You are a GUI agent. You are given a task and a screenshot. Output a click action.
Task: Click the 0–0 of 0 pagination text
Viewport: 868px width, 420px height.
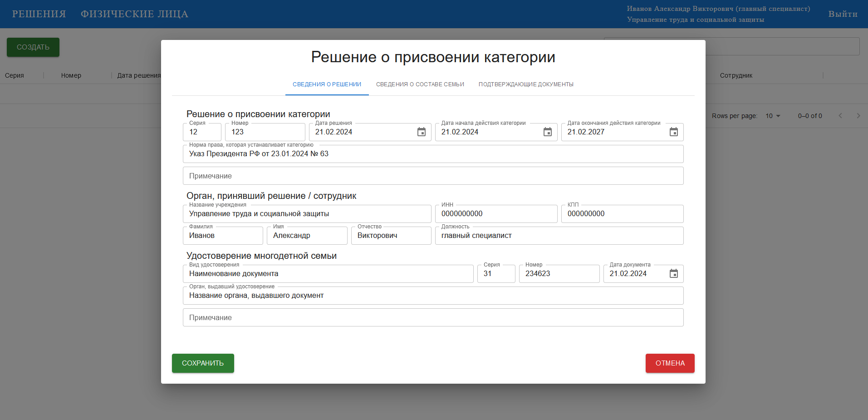(x=810, y=116)
